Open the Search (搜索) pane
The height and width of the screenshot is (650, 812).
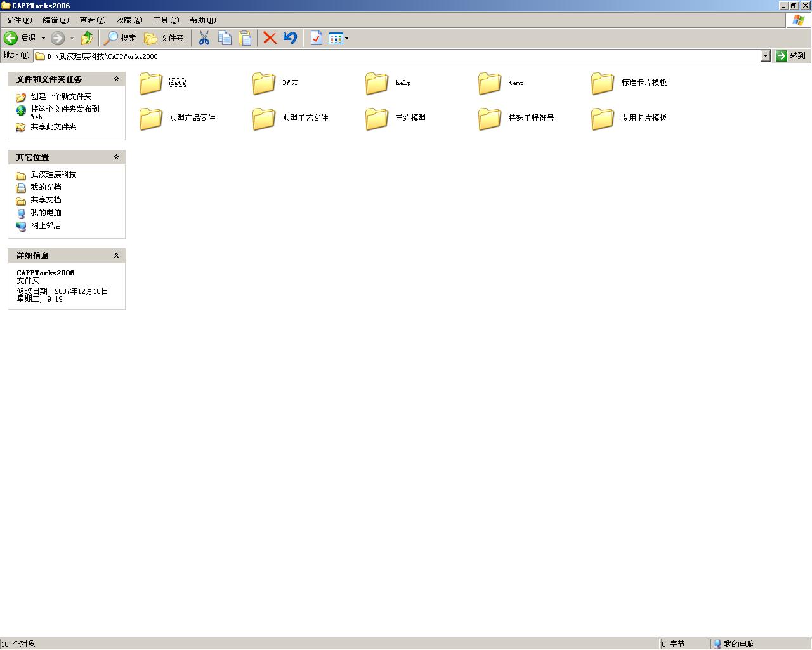[x=121, y=38]
